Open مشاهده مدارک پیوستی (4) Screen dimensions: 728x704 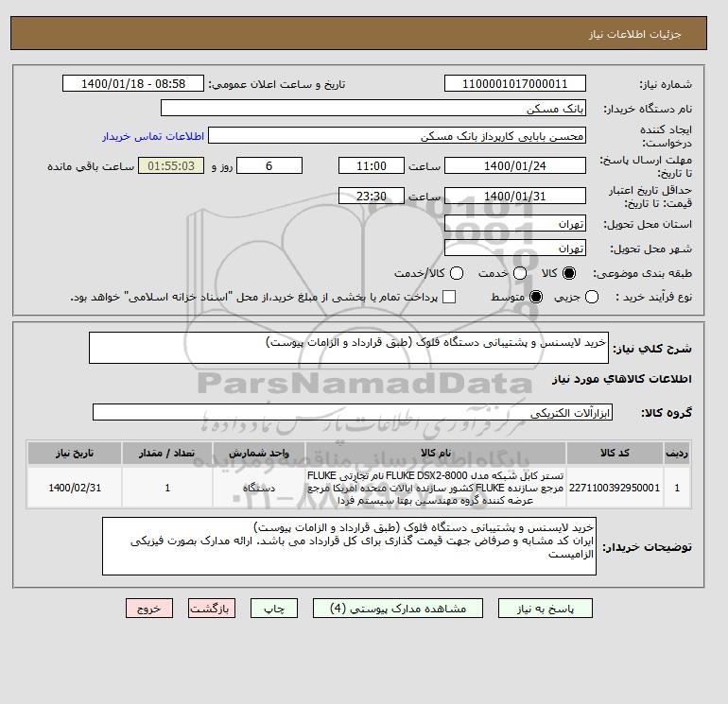398,609
